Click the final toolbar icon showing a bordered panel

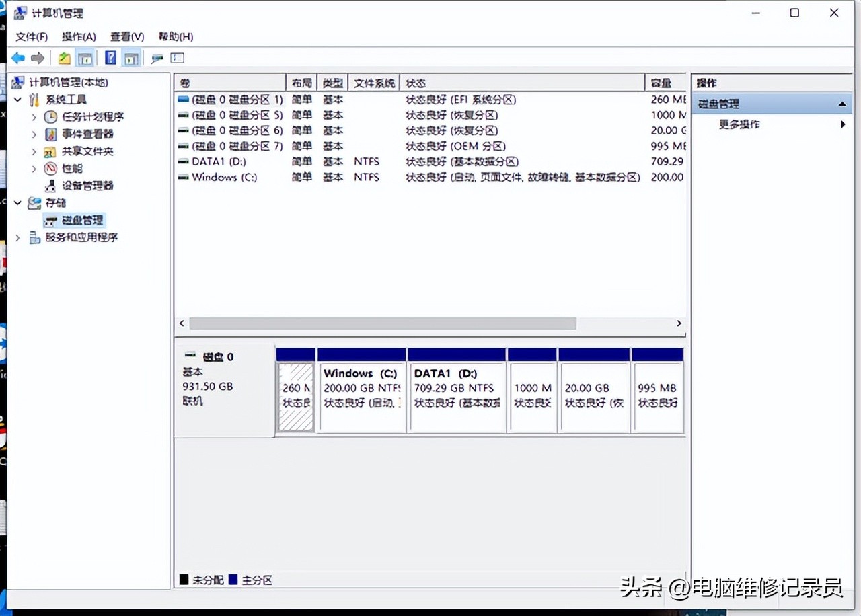point(177,59)
